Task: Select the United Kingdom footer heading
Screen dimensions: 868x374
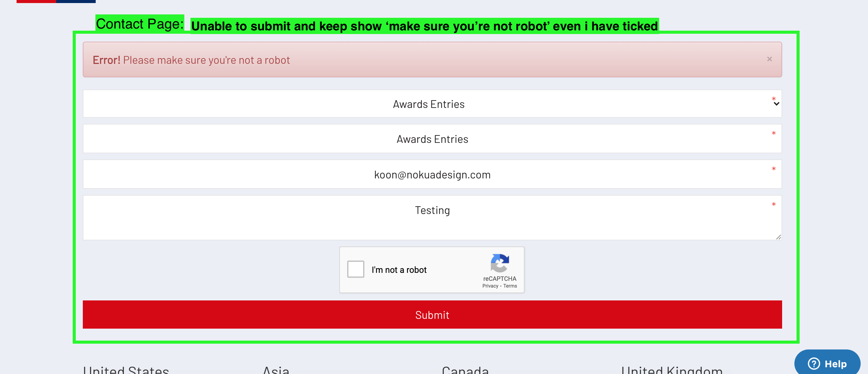Action: (672, 370)
